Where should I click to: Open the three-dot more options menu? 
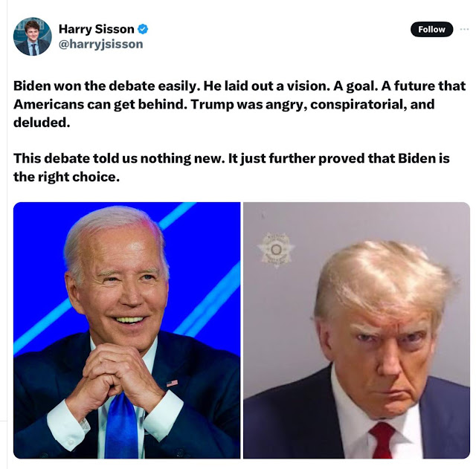pyautogui.click(x=464, y=30)
